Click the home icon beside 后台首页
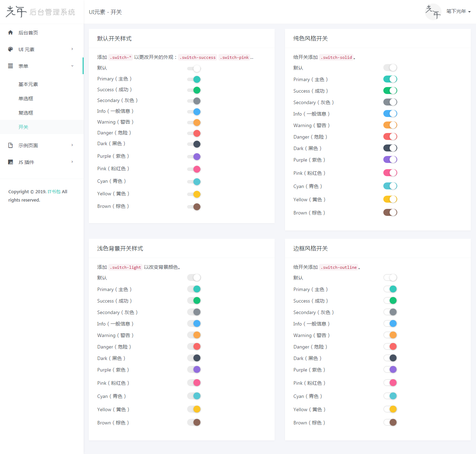The height and width of the screenshot is (454, 476). (10, 32)
